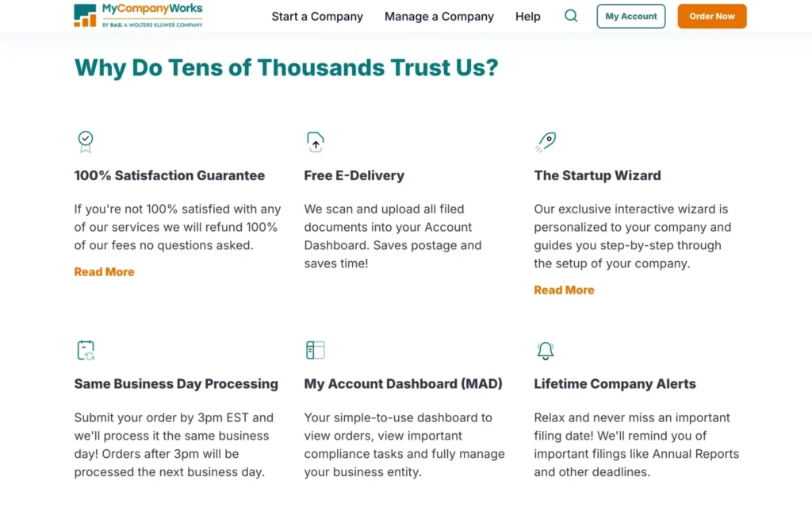Open the Help menu

527,16
